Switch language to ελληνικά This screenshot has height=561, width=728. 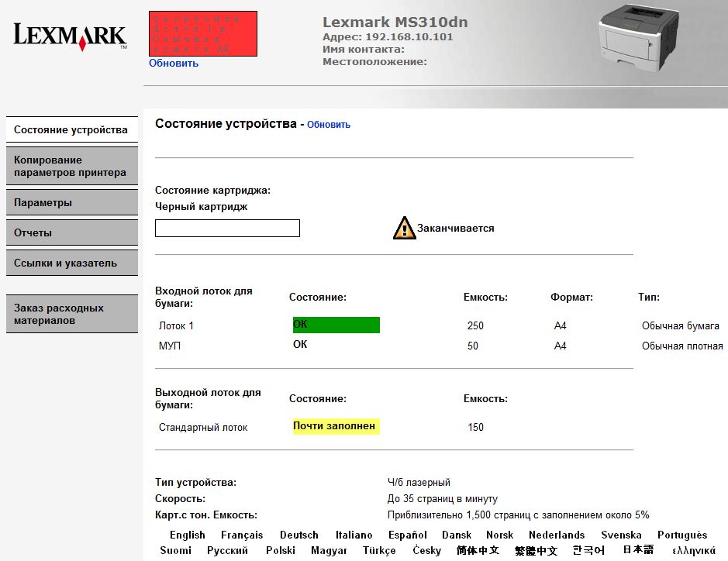click(x=694, y=550)
